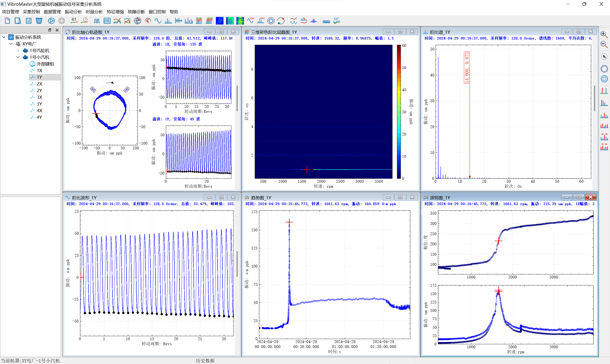610x364 pixels.
Task: Open the data list icon
Action: [107, 21]
